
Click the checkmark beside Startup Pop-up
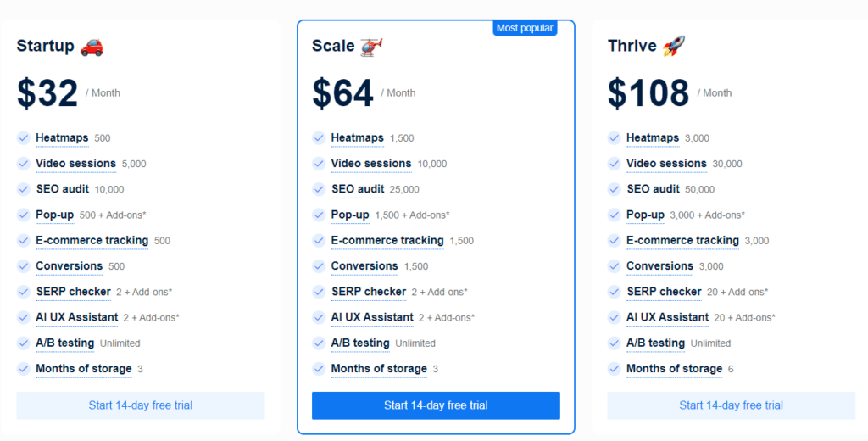click(x=23, y=215)
